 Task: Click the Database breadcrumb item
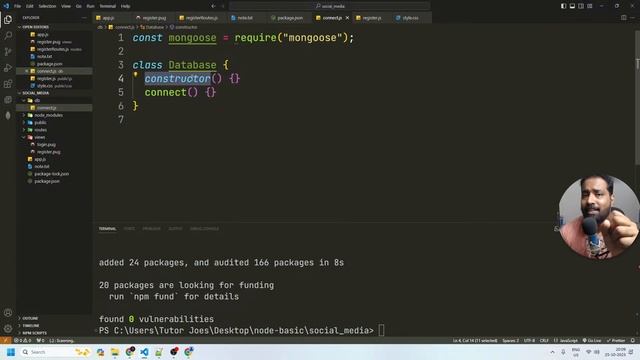pyautogui.click(x=155, y=27)
